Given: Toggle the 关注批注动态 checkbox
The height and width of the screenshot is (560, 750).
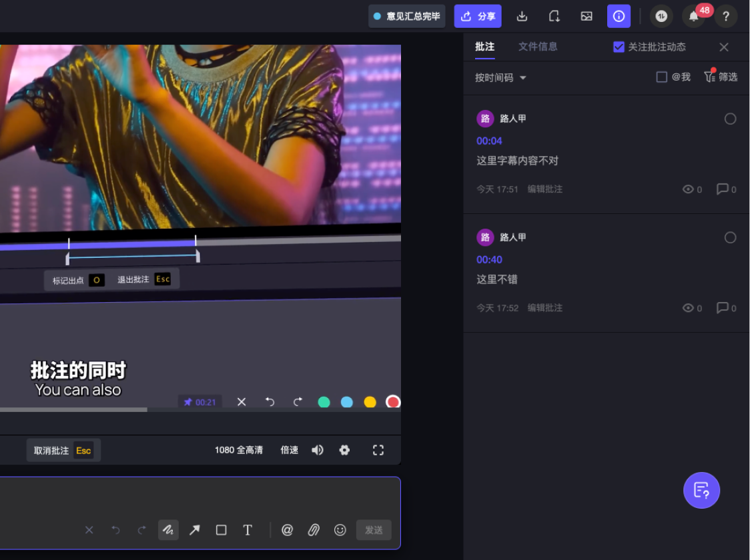Looking at the screenshot, I should [619, 47].
